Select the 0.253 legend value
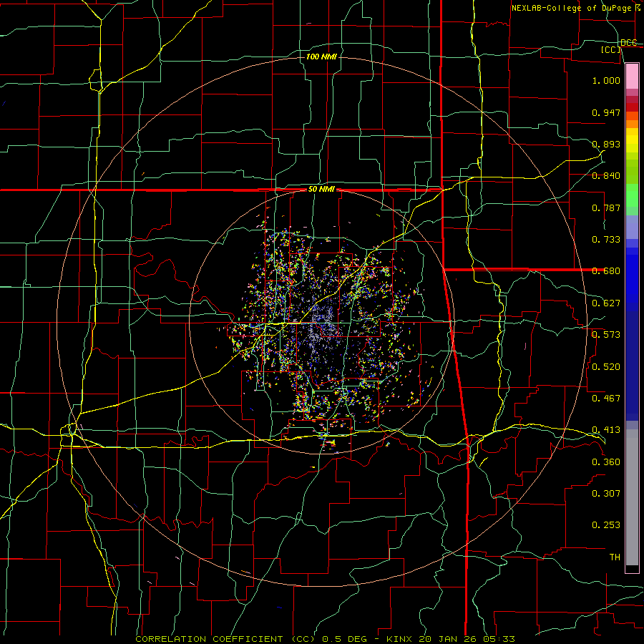This screenshot has width=644, height=644. click(x=606, y=525)
